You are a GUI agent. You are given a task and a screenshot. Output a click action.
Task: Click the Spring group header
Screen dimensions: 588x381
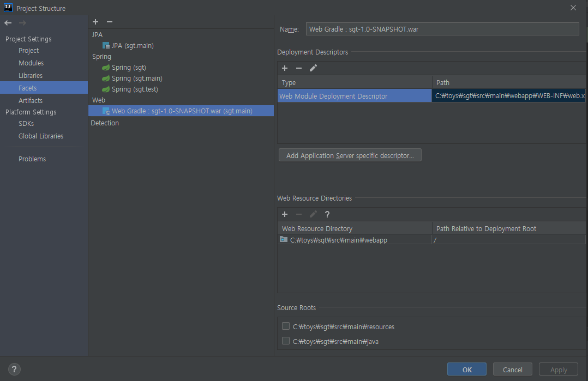coord(101,57)
